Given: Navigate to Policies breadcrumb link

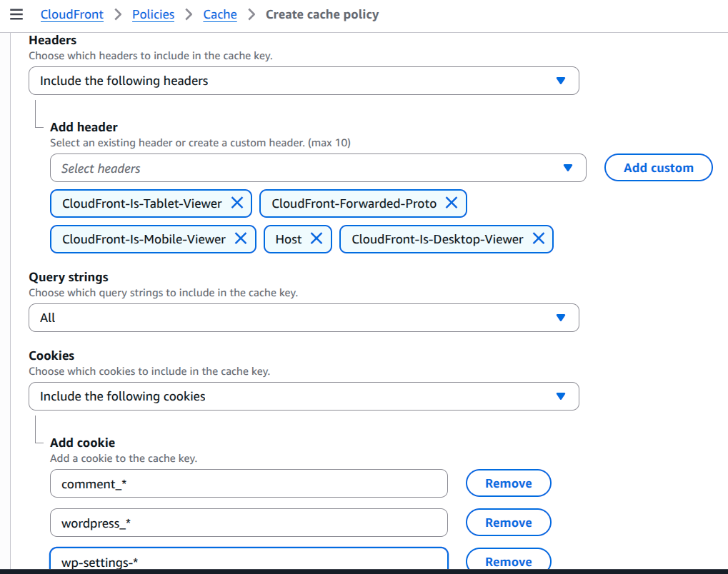Looking at the screenshot, I should point(153,14).
